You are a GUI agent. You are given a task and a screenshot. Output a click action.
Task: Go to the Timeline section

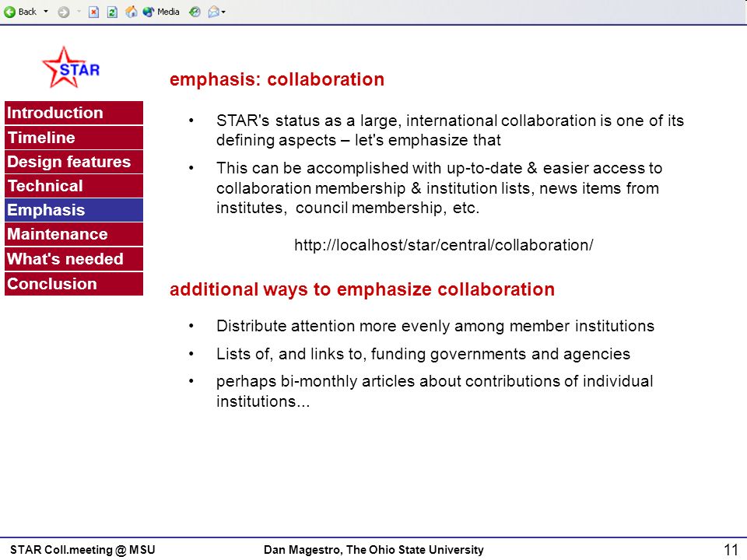click(74, 138)
